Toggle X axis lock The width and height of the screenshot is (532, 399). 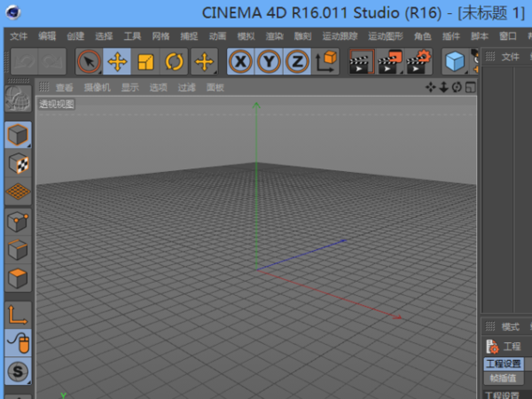240,61
